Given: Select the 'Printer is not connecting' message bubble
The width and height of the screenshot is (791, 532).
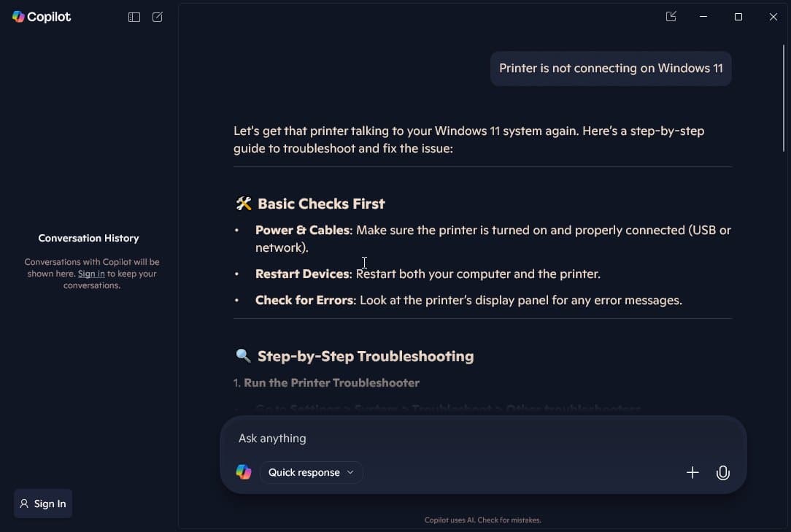Looking at the screenshot, I should (x=611, y=69).
